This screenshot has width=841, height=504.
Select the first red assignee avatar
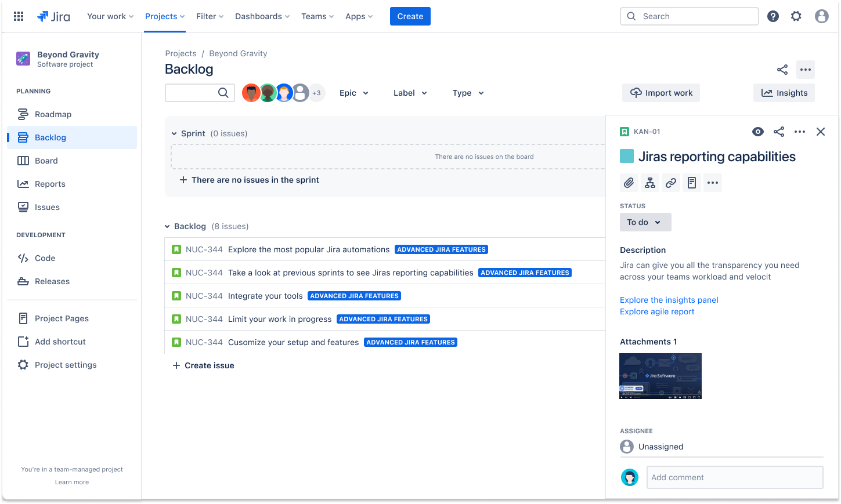251,93
